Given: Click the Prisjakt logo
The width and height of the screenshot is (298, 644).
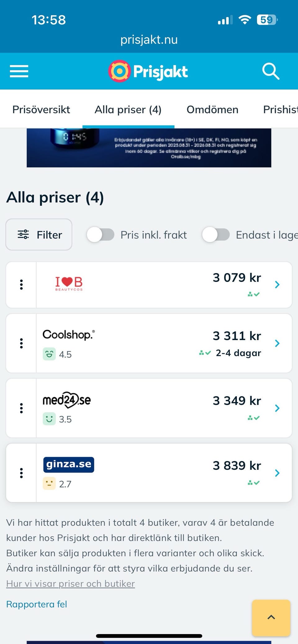Looking at the screenshot, I should pyautogui.click(x=148, y=71).
